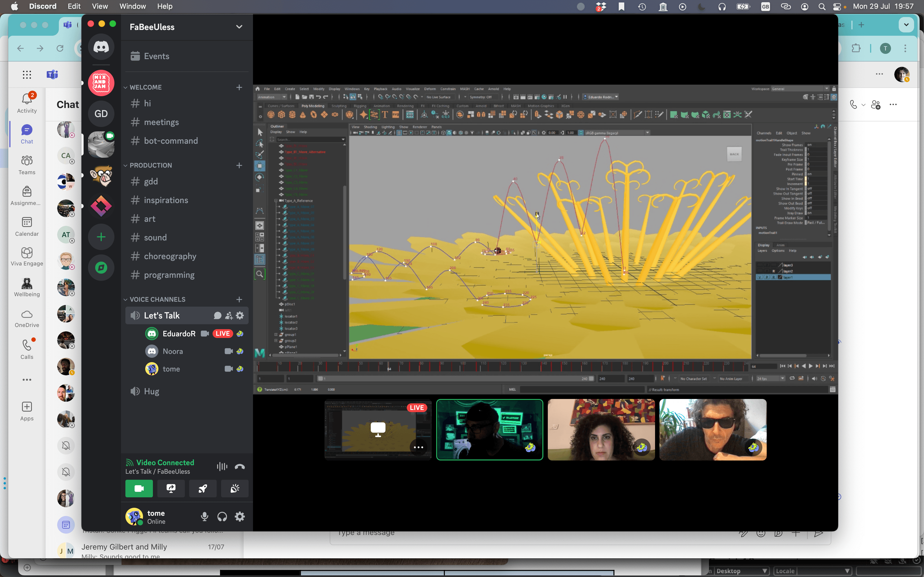Open the Events page

coord(156,56)
